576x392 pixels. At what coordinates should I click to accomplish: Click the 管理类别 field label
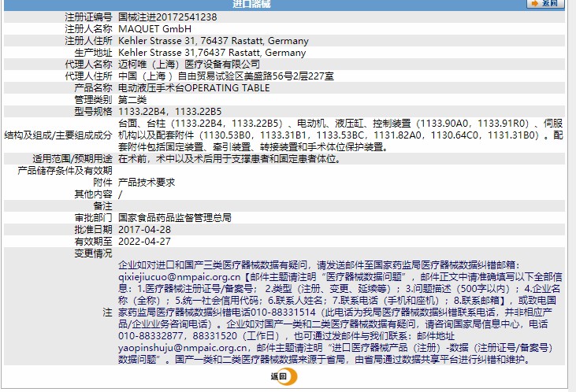click(x=93, y=99)
